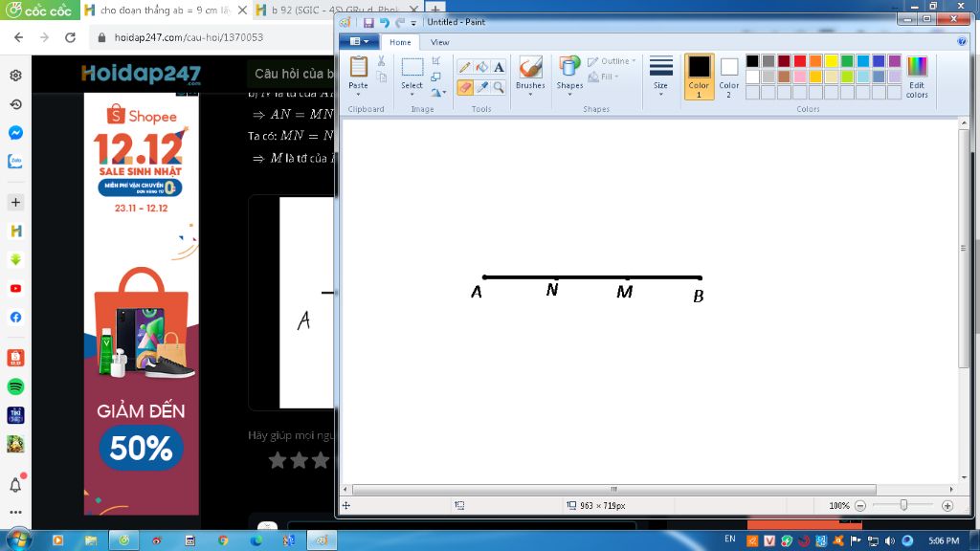Open Chrome from the taskbar
This screenshot has height=551, width=980.
pyautogui.click(x=223, y=540)
